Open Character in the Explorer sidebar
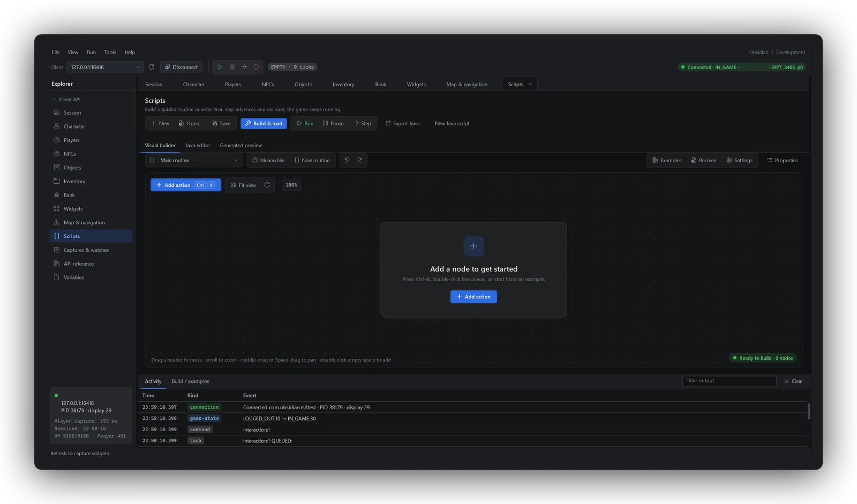The width and height of the screenshot is (857, 504). point(91,126)
